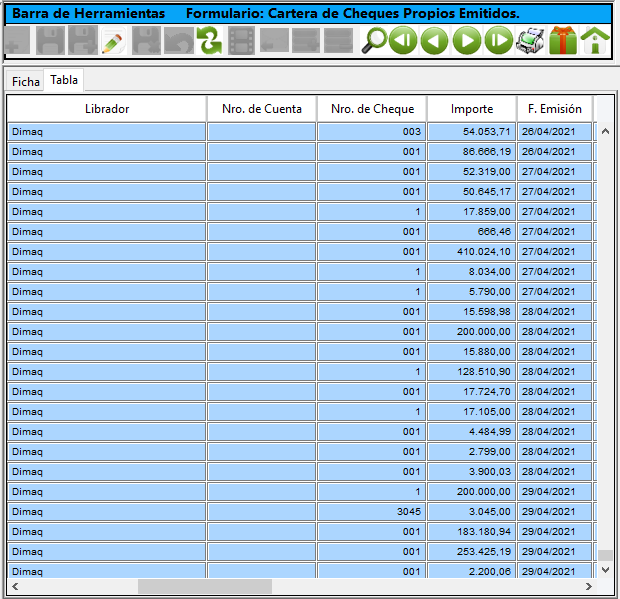This screenshot has width=620, height=599.
Task: Go to previous record with green left arrow
Action: (x=435, y=40)
